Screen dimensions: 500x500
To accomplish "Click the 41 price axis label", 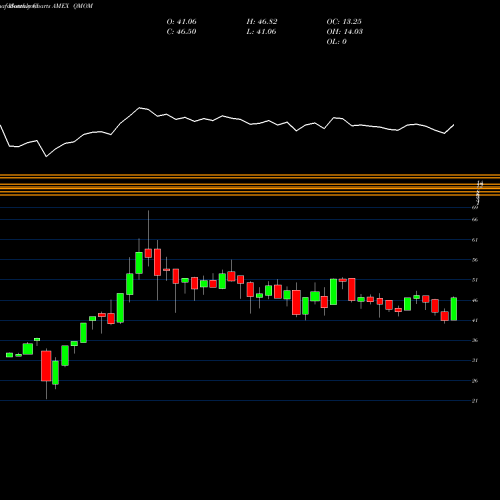I will (475, 320).
